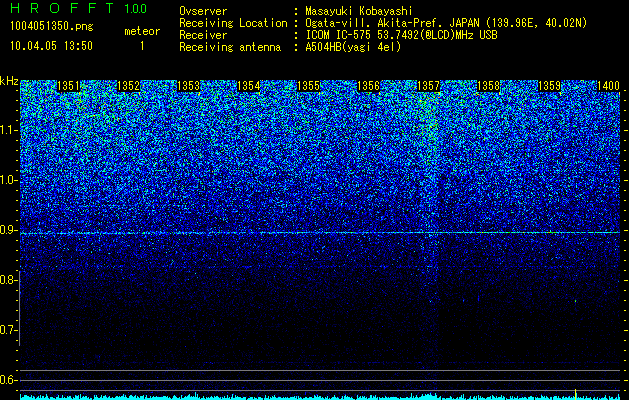Click the 0.6 kHz axis label
629x400 pixels.
[x=8, y=380]
